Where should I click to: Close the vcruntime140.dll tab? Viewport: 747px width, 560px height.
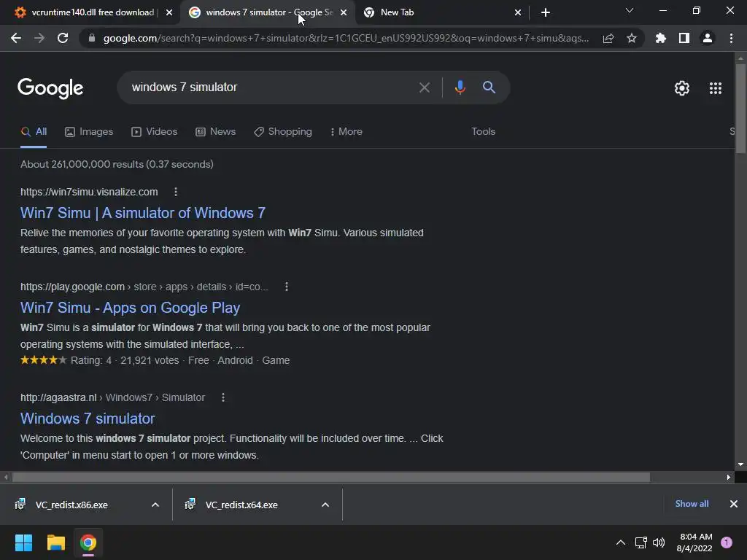click(169, 12)
